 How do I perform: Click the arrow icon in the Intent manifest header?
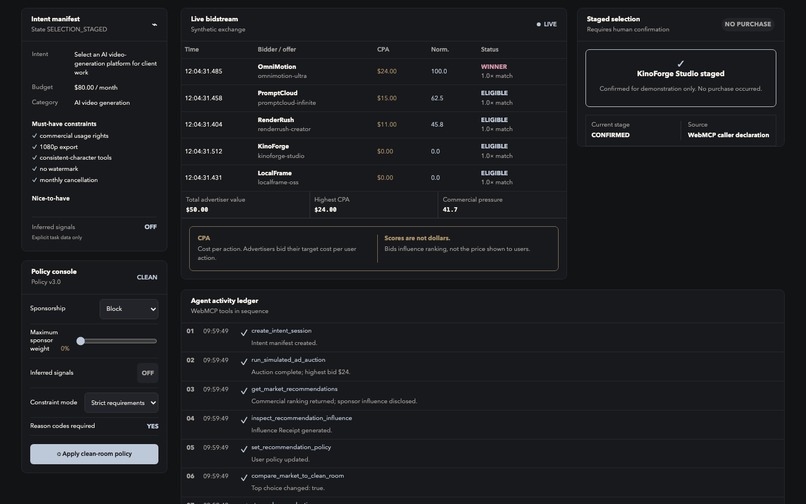point(154,24)
